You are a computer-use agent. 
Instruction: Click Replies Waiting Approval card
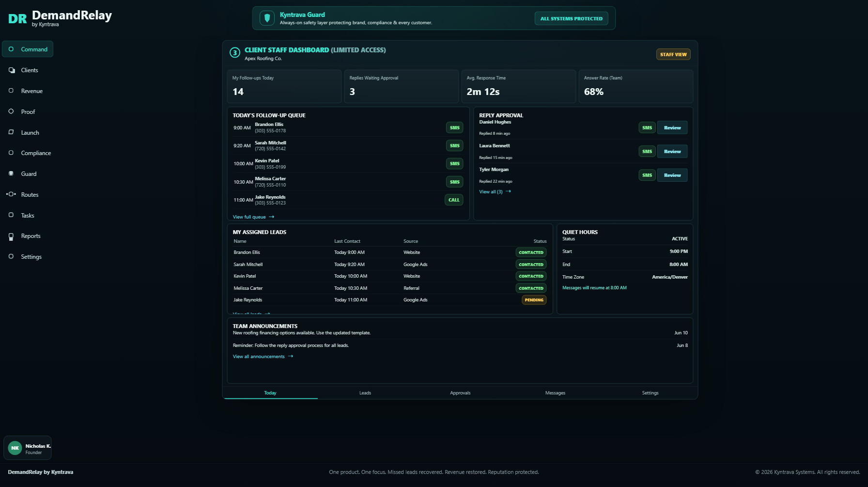pos(401,86)
